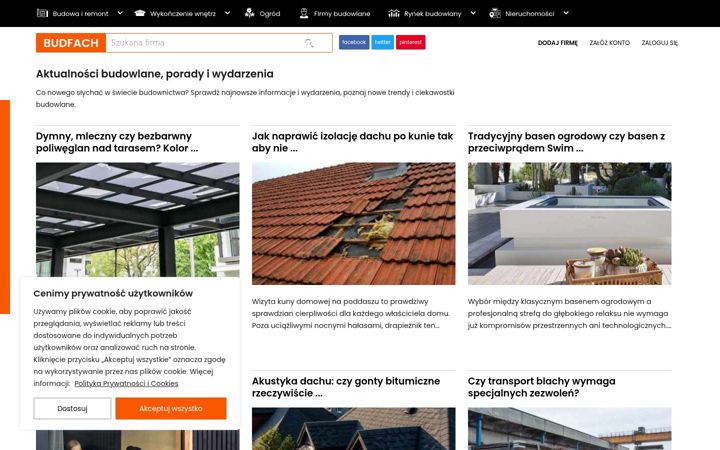Click the Ogród plant icon
This screenshot has height=450, width=720.
point(249,13)
